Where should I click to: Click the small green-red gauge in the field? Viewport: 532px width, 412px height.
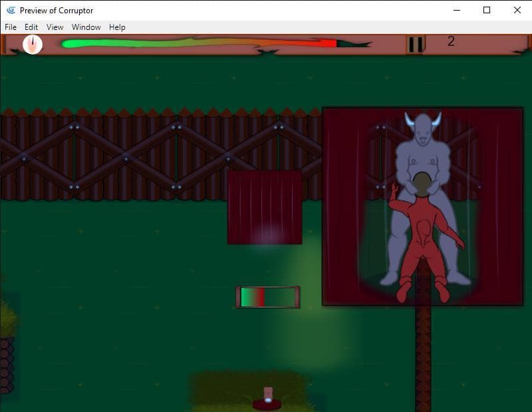268,297
